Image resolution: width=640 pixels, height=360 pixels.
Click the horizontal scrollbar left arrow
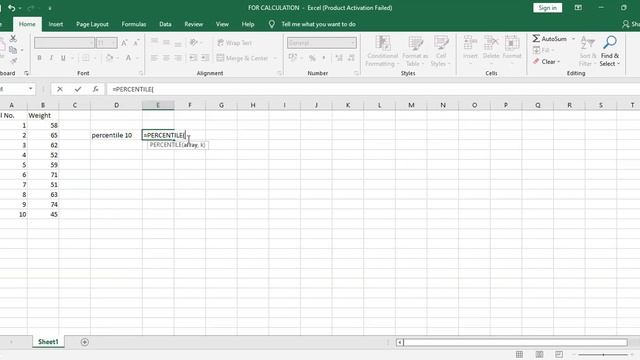coord(400,342)
